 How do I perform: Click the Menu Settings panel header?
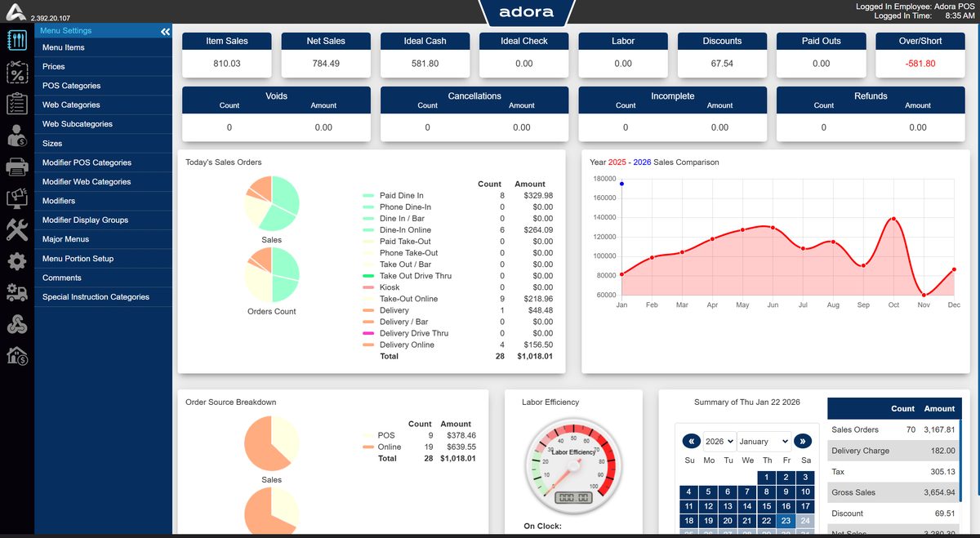pos(103,31)
